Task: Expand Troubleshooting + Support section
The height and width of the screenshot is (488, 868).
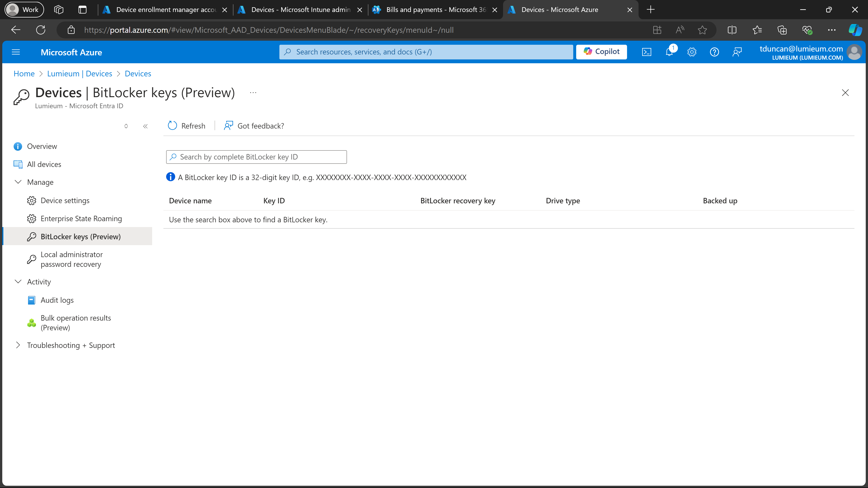Action: pyautogui.click(x=18, y=345)
